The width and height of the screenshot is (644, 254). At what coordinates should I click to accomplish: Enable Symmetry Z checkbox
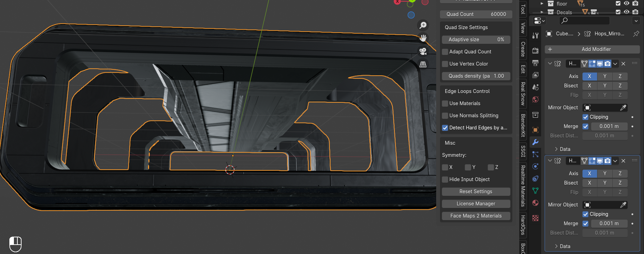tap(491, 167)
